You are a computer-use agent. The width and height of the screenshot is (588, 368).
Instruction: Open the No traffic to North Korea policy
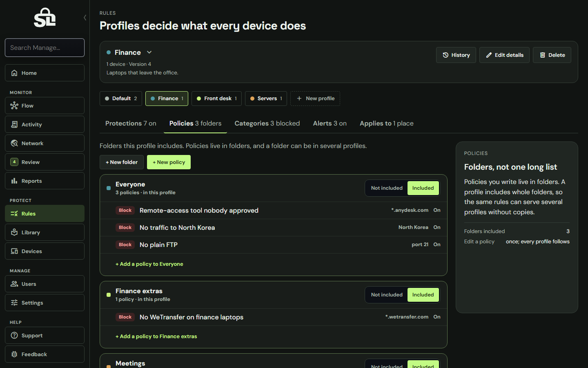(x=274, y=227)
